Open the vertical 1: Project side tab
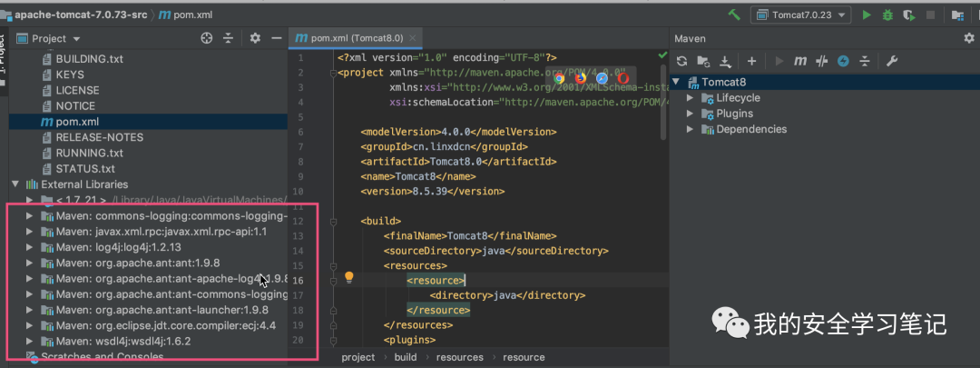The image size is (980, 368). [x=4, y=60]
